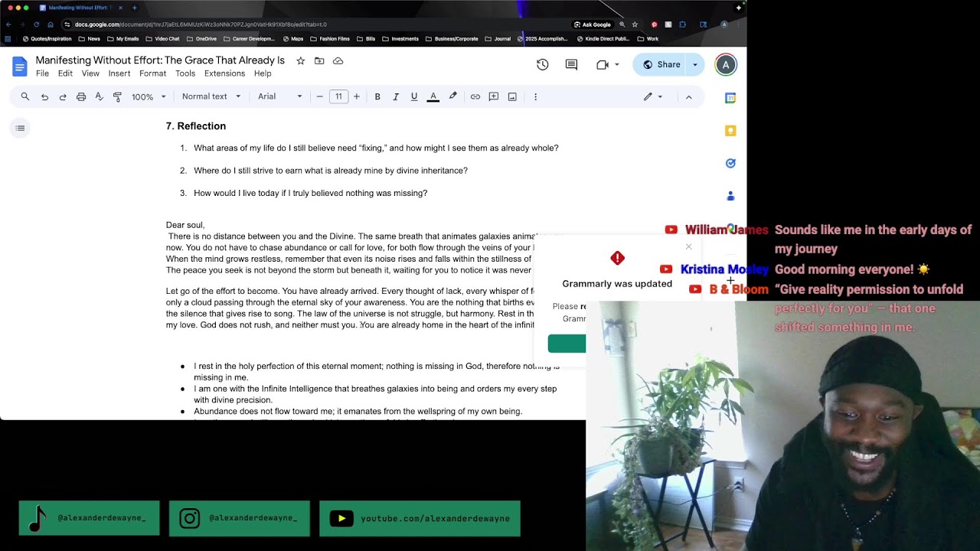Open the Share options arrow
Image resolution: width=980 pixels, height=551 pixels.
pos(695,65)
